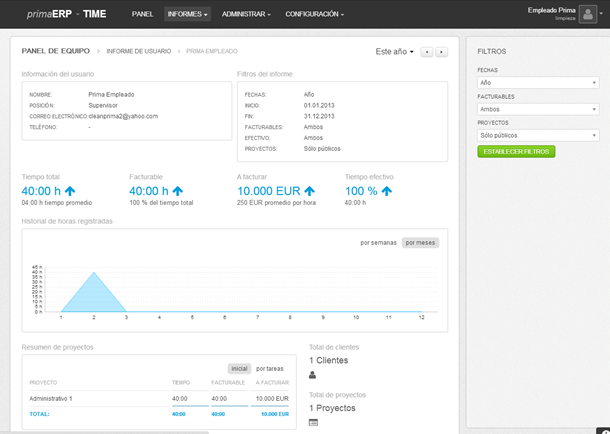This screenshot has height=434, width=610.
Task: Toggle project summary to por tareas
Action: 270,369
